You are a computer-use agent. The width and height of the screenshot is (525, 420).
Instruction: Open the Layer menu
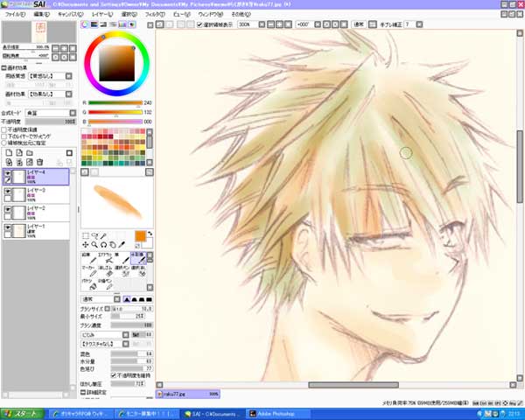tap(102, 14)
